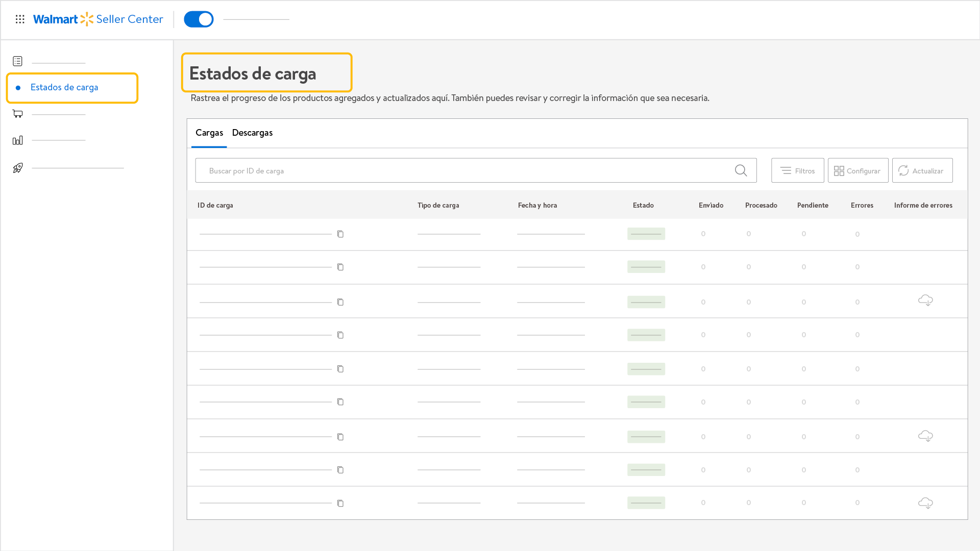Open the Configurar button
Image resolution: width=980 pixels, height=551 pixels.
pos(858,170)
